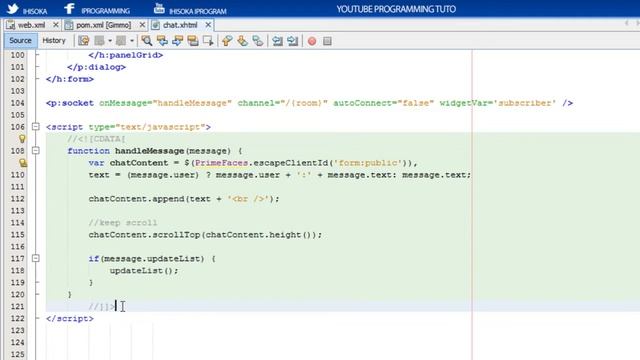Click '</h:panelGrid>' tag on line 100

click(x=126, y=55)
